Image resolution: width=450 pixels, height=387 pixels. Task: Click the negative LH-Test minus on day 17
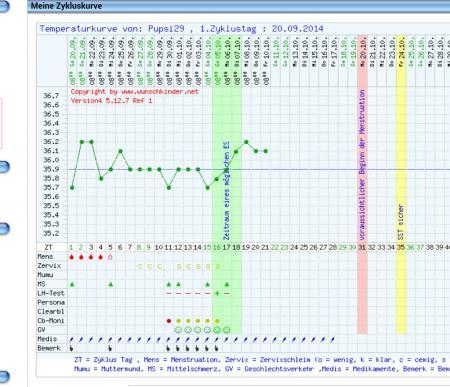tap(227, 293)
